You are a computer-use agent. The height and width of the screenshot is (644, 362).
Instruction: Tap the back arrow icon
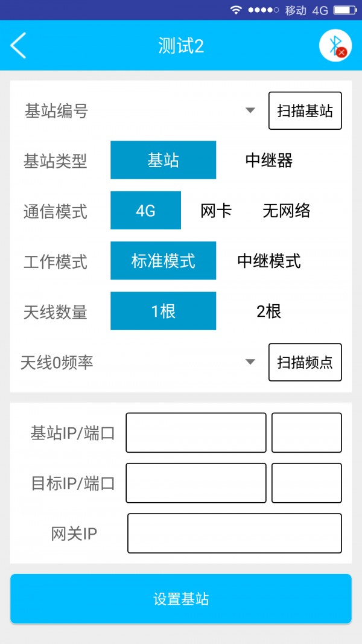point(19,46)
